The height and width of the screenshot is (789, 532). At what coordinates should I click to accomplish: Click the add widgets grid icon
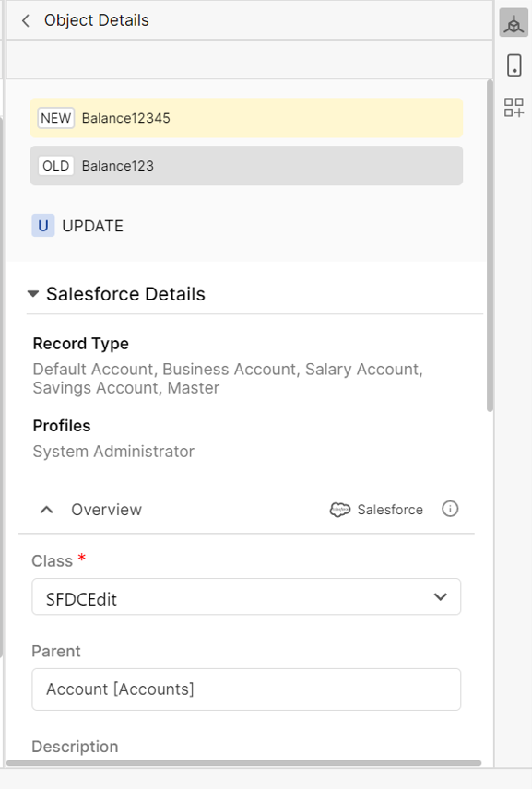[x=514, y=107]
